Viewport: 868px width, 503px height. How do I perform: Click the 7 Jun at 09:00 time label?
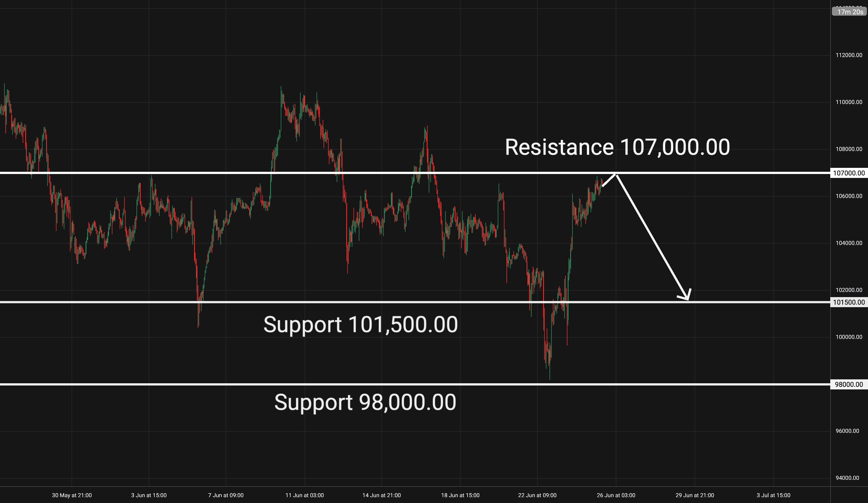(x=226, y=495)
